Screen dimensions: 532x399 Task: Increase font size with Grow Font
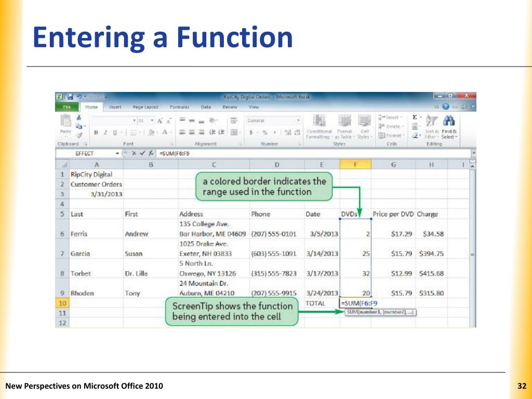[159, 121]
